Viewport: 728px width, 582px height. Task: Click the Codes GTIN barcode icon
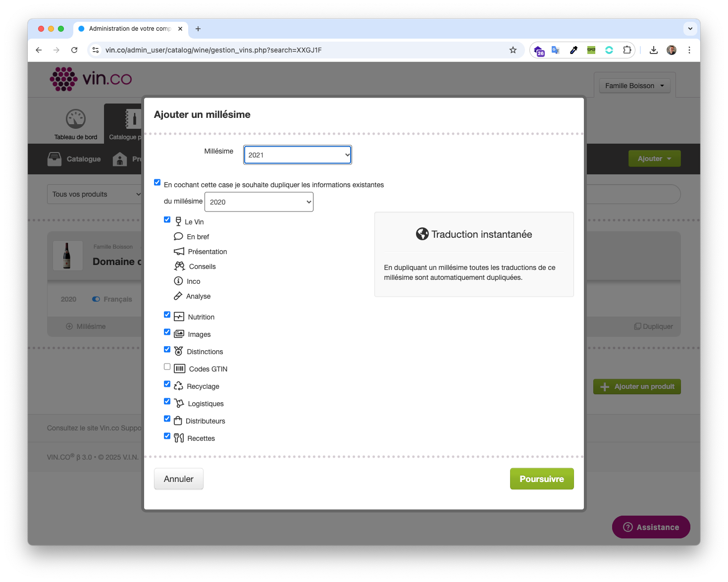(x=179, y=369)
